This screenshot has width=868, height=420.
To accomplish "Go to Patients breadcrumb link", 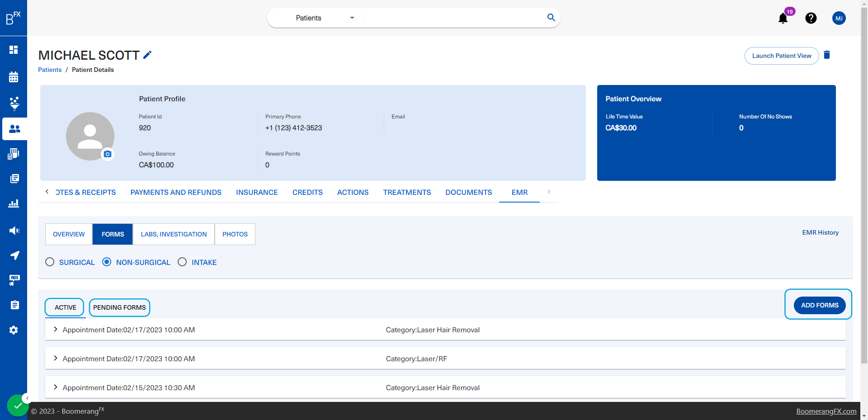I will point(50,70).
